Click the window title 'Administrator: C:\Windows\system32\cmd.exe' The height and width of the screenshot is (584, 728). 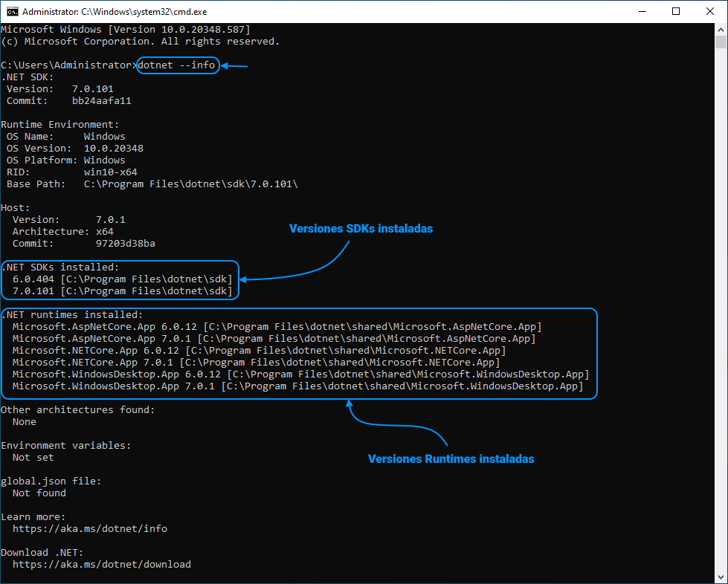tap(115, 12)
